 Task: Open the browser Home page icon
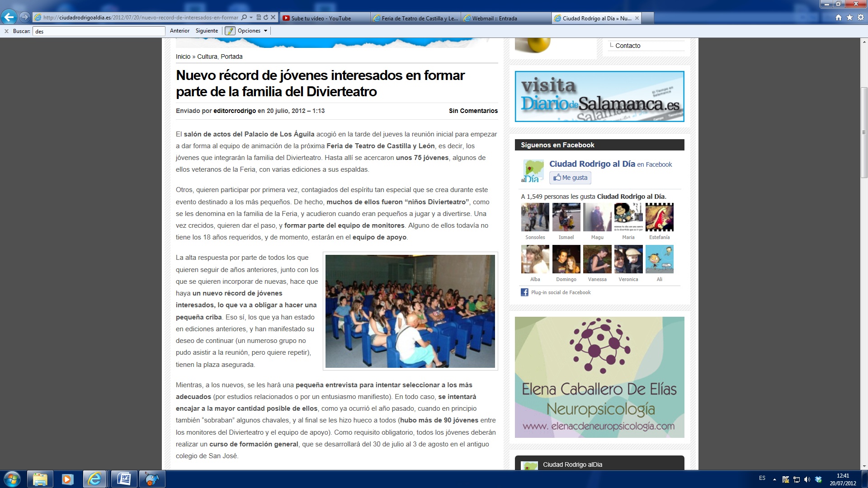pyautogui.click(x=839, y=18)
